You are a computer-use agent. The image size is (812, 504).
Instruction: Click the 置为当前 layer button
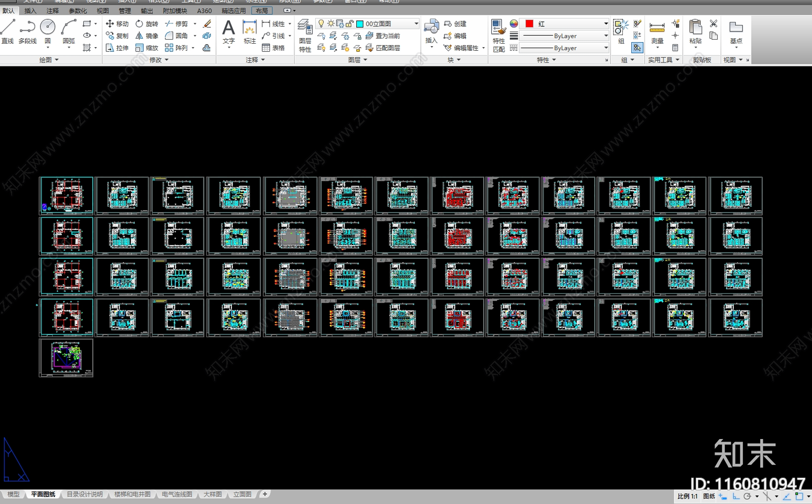click(383, 36)
